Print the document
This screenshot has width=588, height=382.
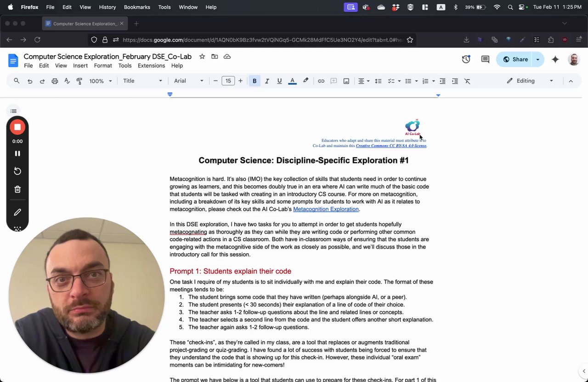(55, 81)
